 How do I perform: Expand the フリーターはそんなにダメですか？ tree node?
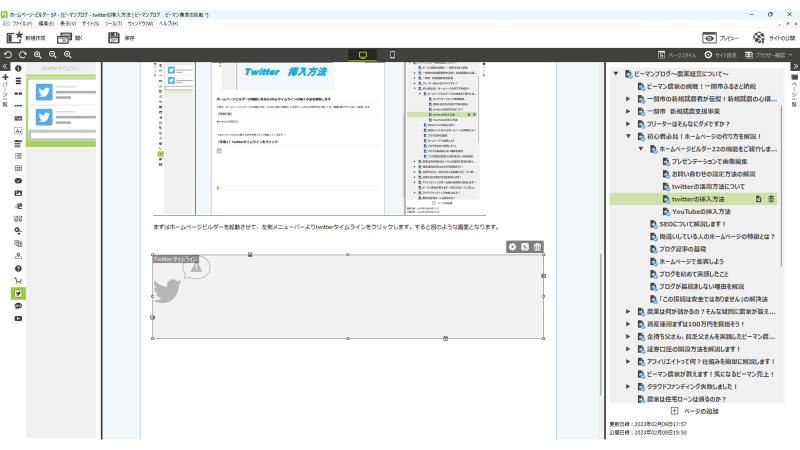[628, 124]
